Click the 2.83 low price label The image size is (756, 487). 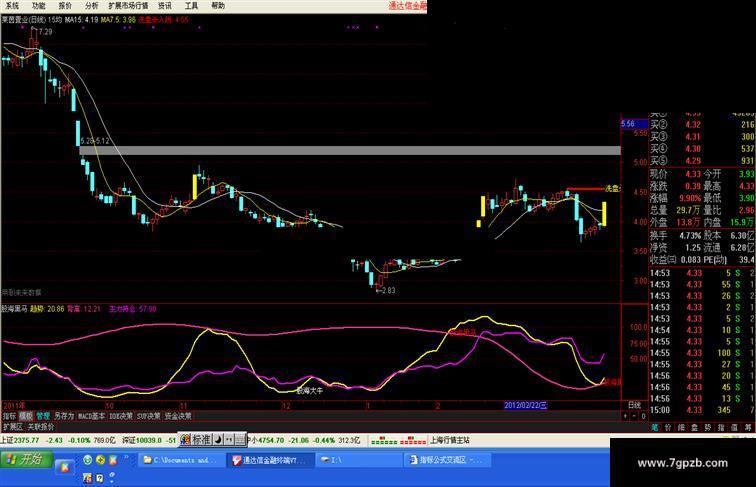[387, 290]
